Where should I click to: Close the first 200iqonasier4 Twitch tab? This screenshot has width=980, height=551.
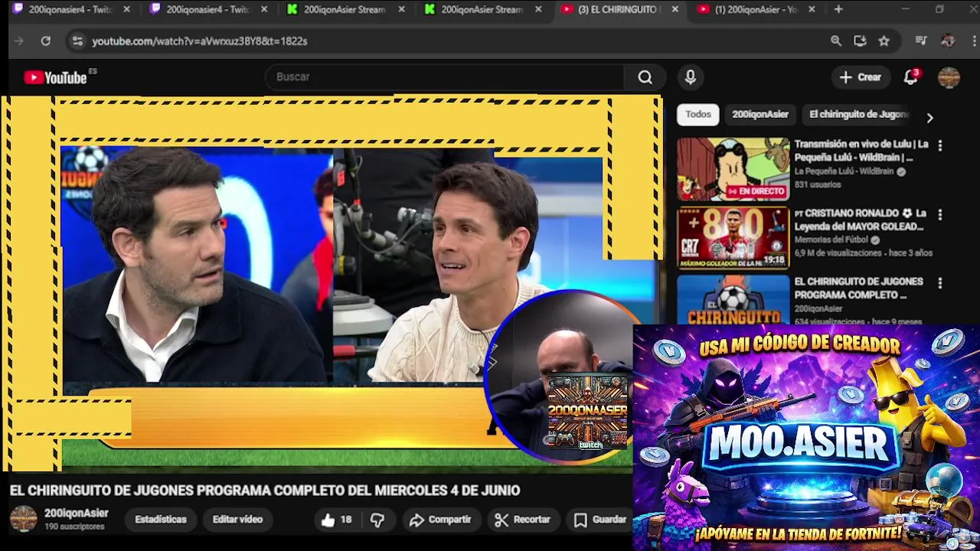click(x=126, y=10)
